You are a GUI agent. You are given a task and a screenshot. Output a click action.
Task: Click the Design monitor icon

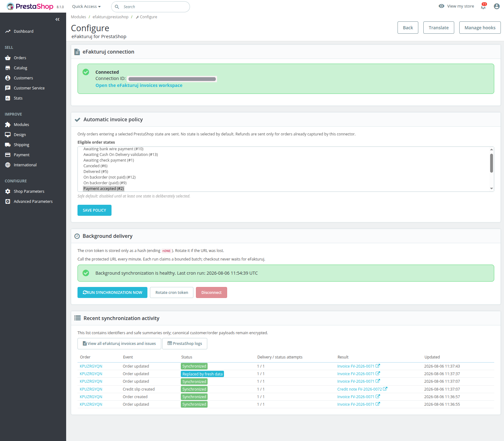coord(8,135)
